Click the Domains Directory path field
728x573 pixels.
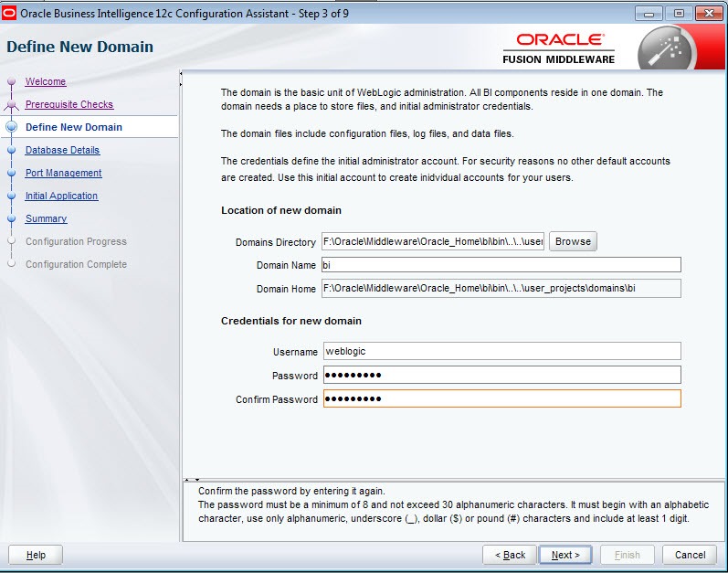(x=433, y=241)
